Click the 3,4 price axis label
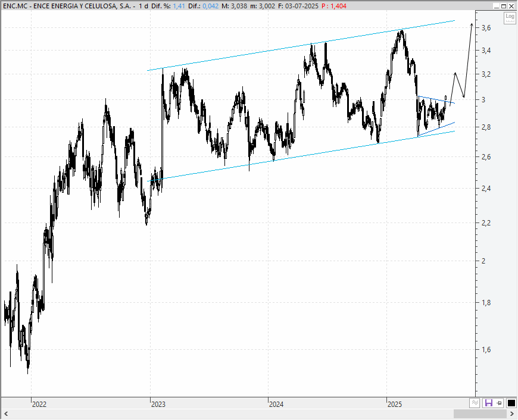Viewport: 518px width, 420px height. pos(486,51)
